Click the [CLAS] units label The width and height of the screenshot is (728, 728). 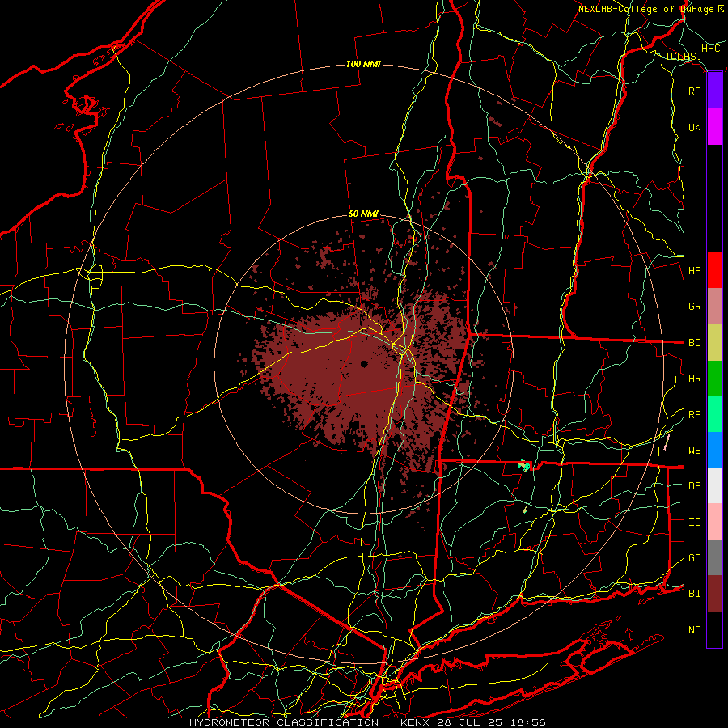click(684, 57)
